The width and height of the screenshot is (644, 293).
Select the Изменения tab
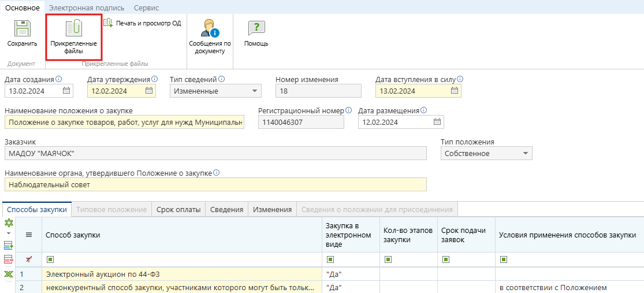pos(272,210)
